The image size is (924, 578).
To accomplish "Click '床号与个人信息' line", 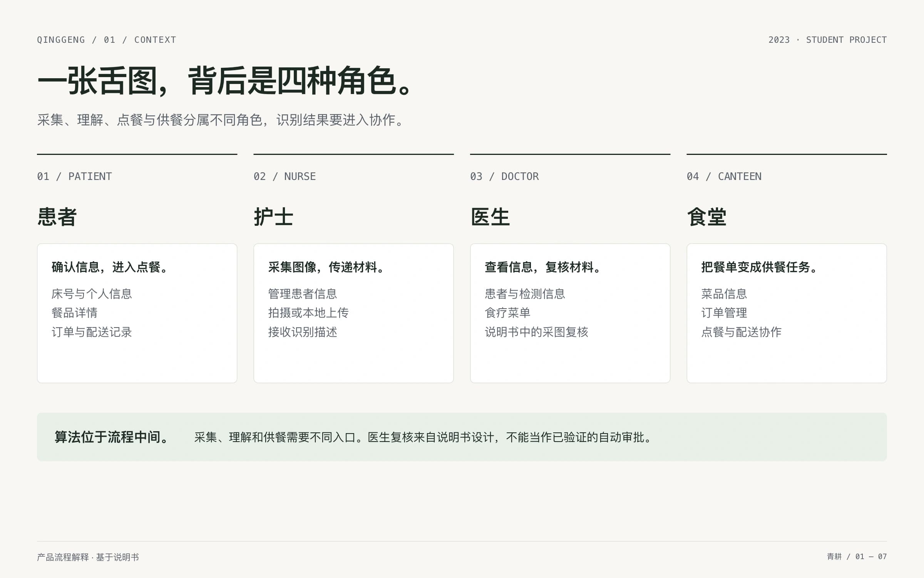I will (x=92, y=294).
